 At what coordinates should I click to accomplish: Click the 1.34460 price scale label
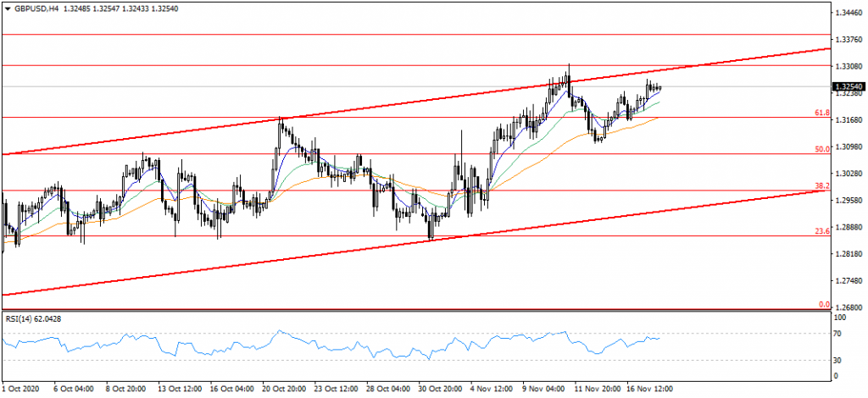pos(848,14)
